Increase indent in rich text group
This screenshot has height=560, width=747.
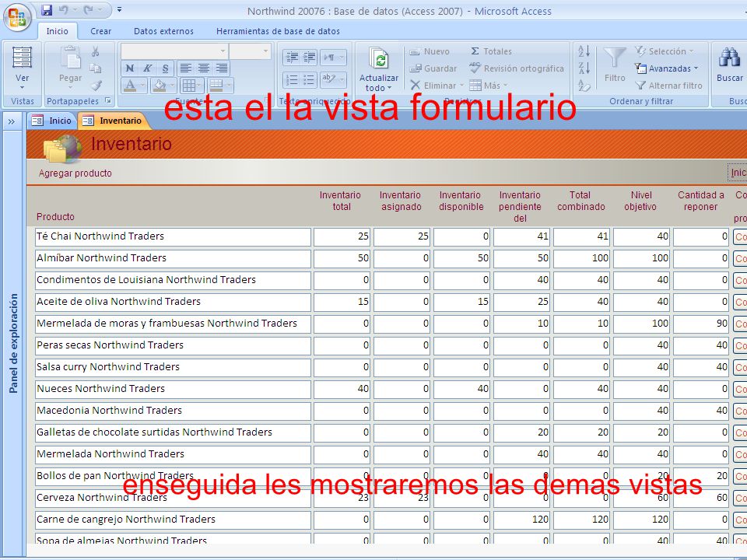[309, 57]
